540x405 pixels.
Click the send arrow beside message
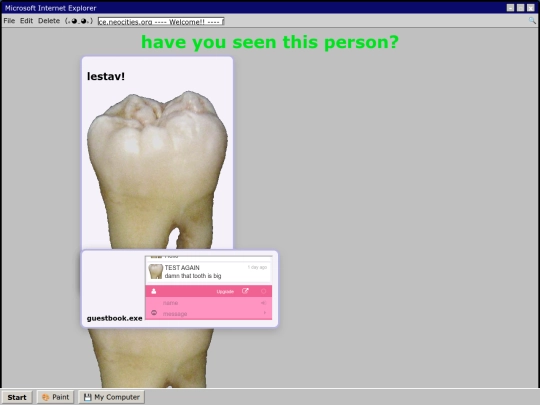[x=265, y=313]
